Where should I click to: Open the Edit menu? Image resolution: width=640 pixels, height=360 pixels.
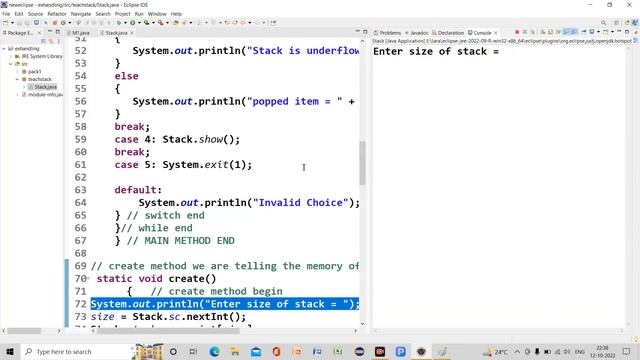[x=19, y=14]
